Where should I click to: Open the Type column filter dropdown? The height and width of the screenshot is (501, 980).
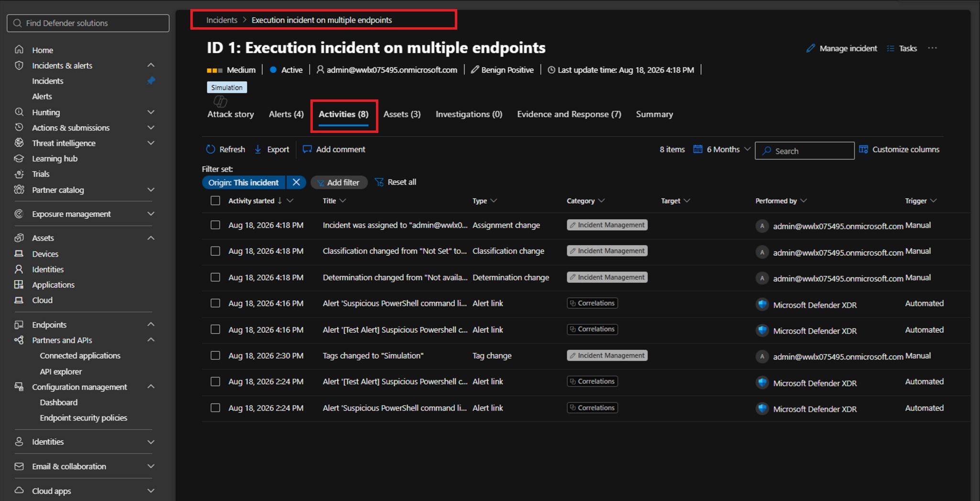[494, 201]
